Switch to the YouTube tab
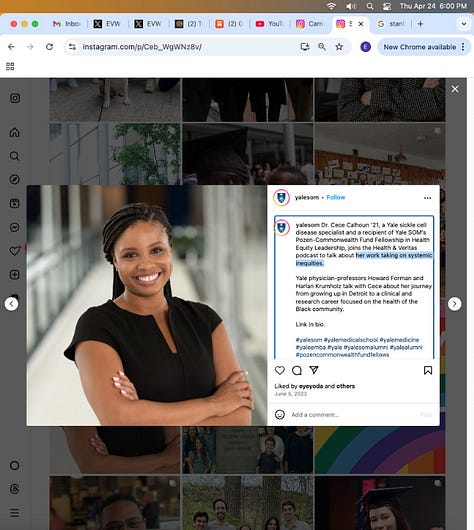This screenshot has height=530, width=474. [x=269, y=24]
